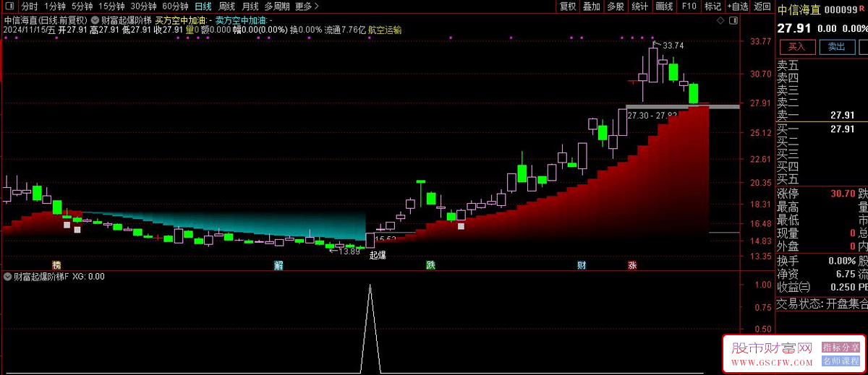Select 月线 monthly period

pos(250,7)
